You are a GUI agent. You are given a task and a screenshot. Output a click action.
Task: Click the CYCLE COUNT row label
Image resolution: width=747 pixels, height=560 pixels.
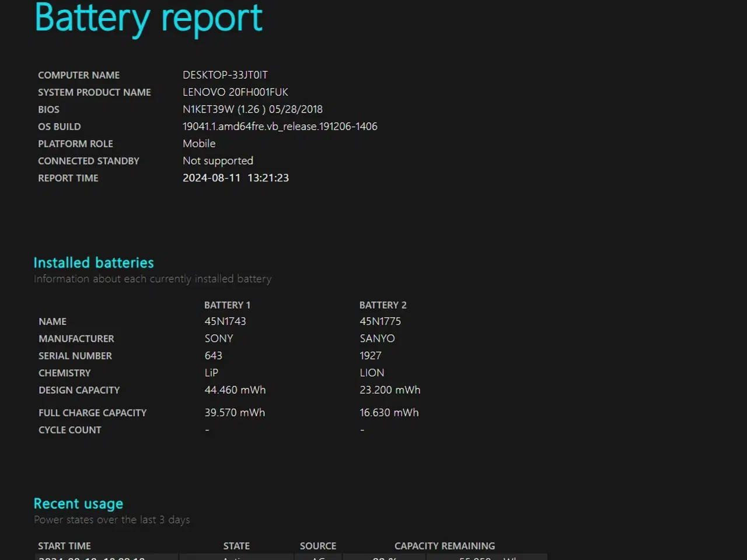(70, 430)
